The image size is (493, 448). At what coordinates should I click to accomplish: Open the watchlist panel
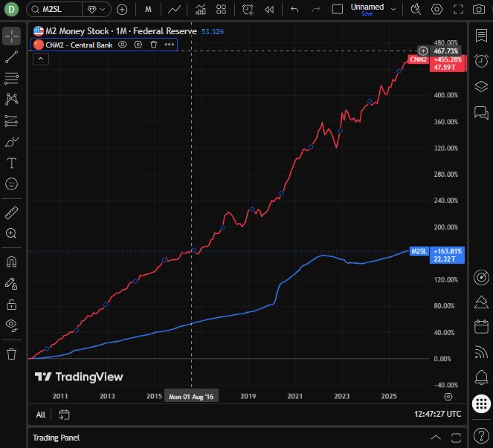click(481, 36)
